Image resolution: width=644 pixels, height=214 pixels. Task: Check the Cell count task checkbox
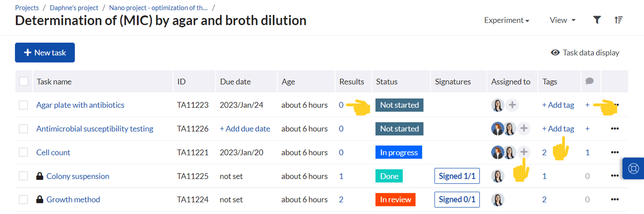[x=24, y=152]
